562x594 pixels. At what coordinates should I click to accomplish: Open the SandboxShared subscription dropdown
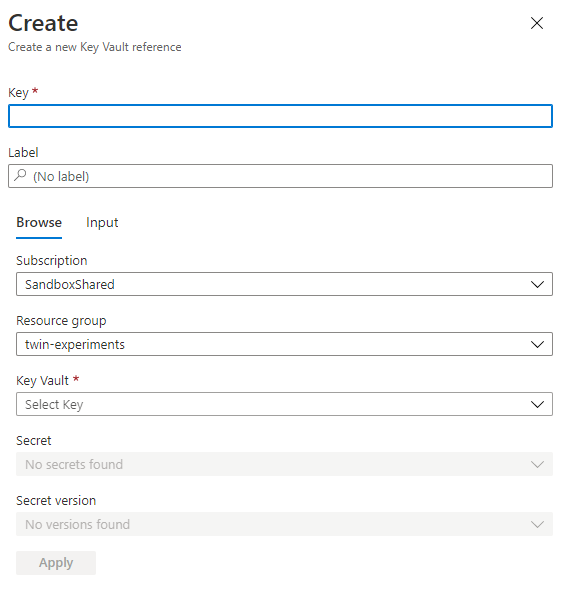[284, 284]
